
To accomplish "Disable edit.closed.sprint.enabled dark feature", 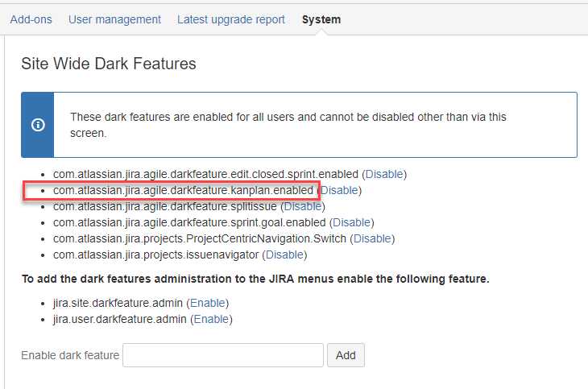I will (x=384, y=174).
